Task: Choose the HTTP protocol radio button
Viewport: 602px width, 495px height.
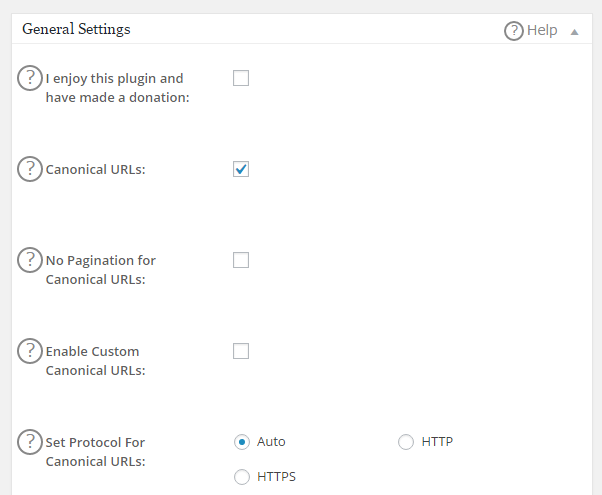Action: pyautogui.click(x=406, y=442)
